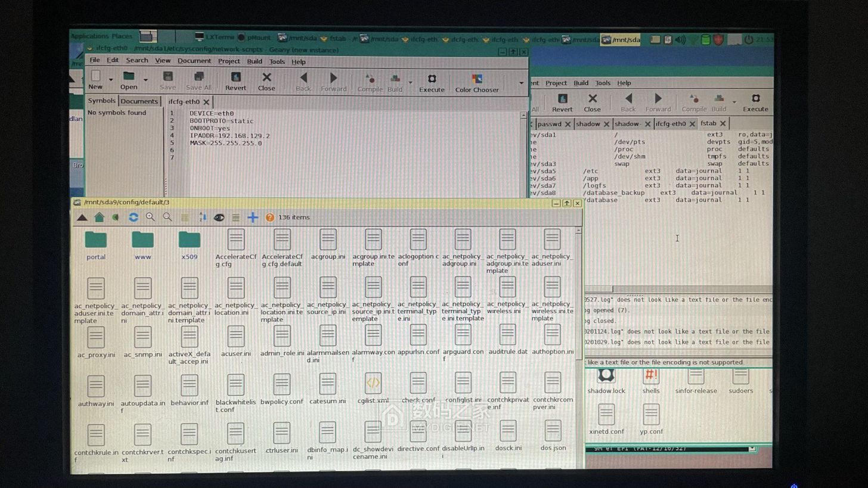The image size is (868, 488).
Task: Expand the Build dropdown arrow in front Geany
Action: pos(410,82)
